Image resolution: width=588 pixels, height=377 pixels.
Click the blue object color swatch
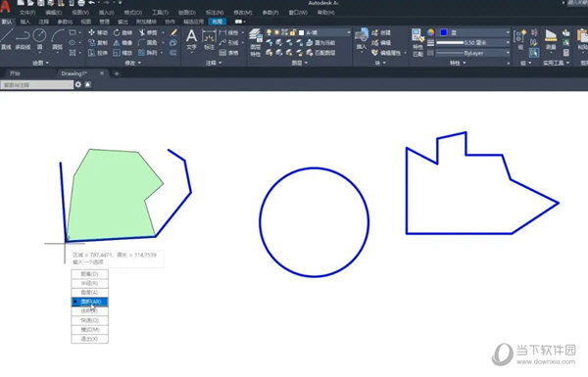[444, 32]
